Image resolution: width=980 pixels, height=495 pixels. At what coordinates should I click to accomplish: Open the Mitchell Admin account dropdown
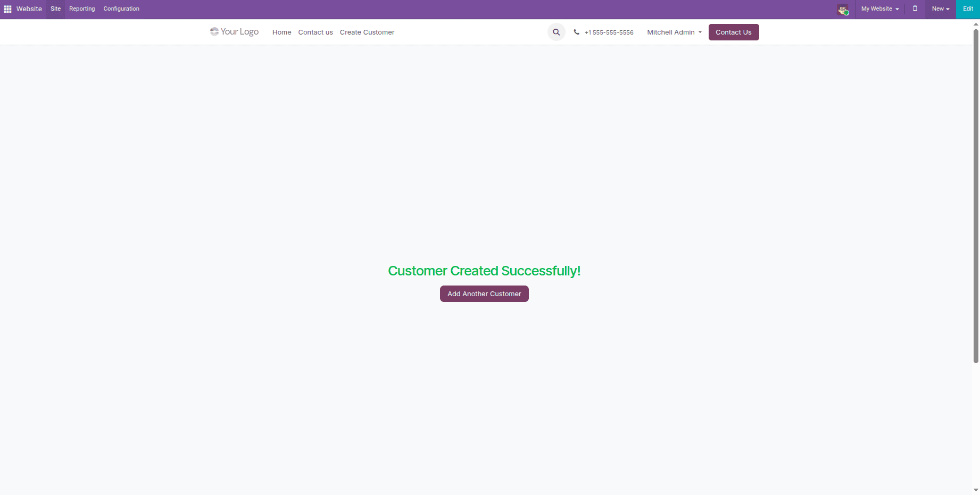[x=673, y=32]
